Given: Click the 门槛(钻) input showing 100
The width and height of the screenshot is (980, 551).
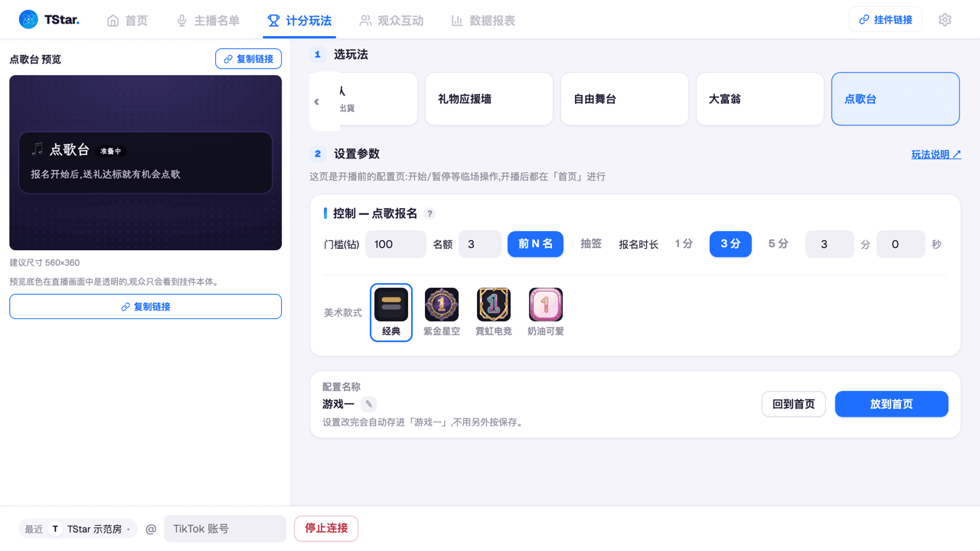Looking at the screenshot, I should 396,244.
